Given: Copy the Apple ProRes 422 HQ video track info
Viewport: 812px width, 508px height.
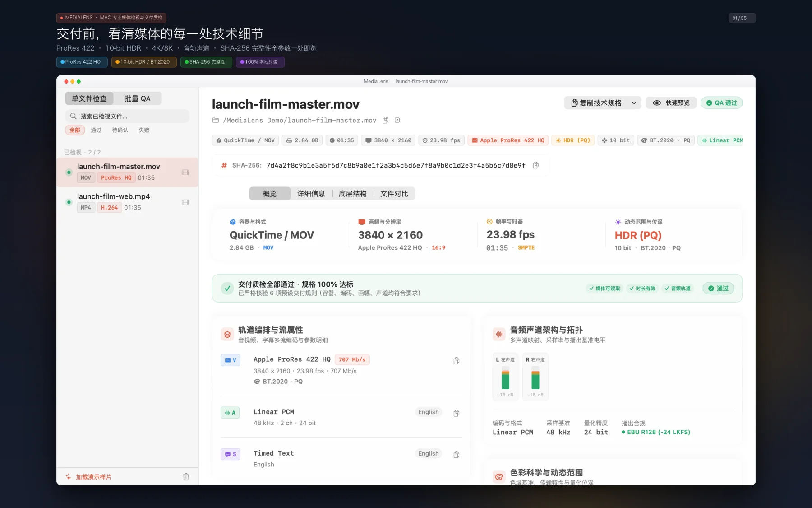Looking at the screenshot, I should click(457, 360).
